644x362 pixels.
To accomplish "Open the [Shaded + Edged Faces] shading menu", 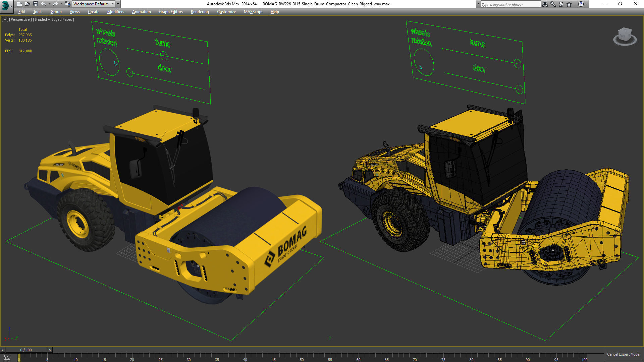I will coord(54,19).
